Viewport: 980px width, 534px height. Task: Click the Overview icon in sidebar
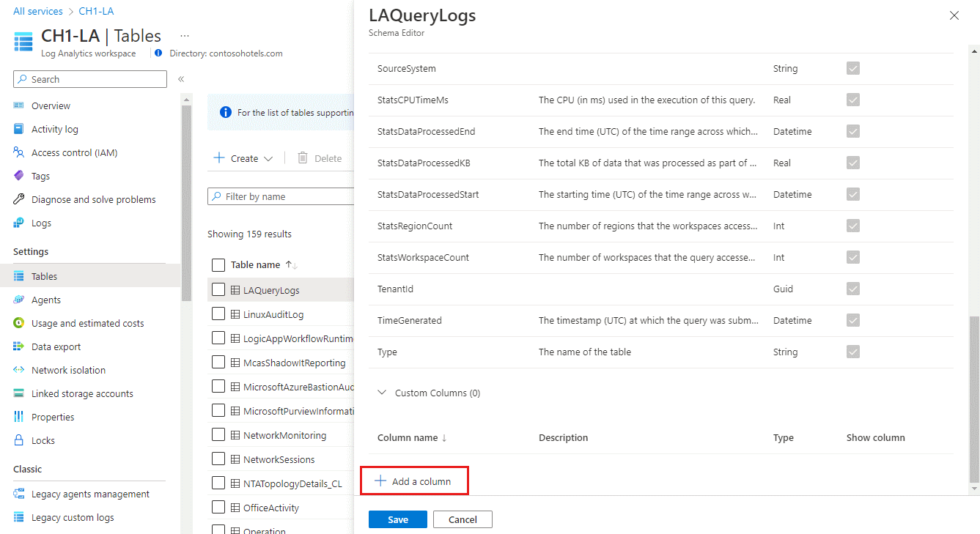point(19,105)
